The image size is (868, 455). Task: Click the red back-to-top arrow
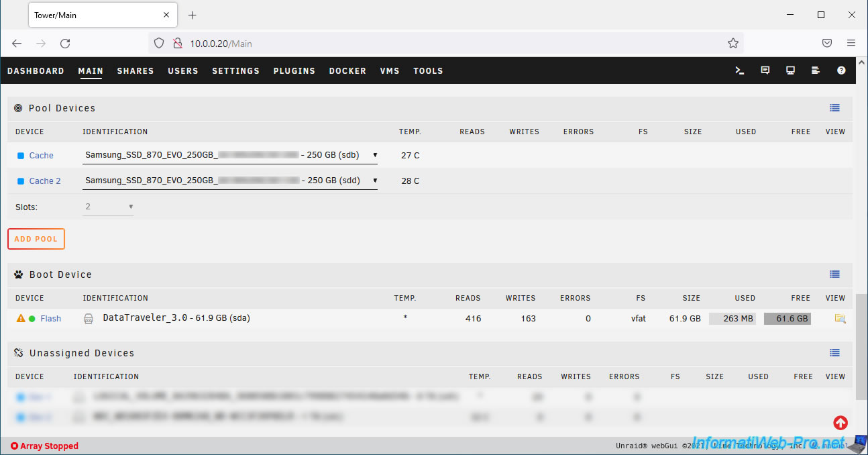click(x=840, y=423)
